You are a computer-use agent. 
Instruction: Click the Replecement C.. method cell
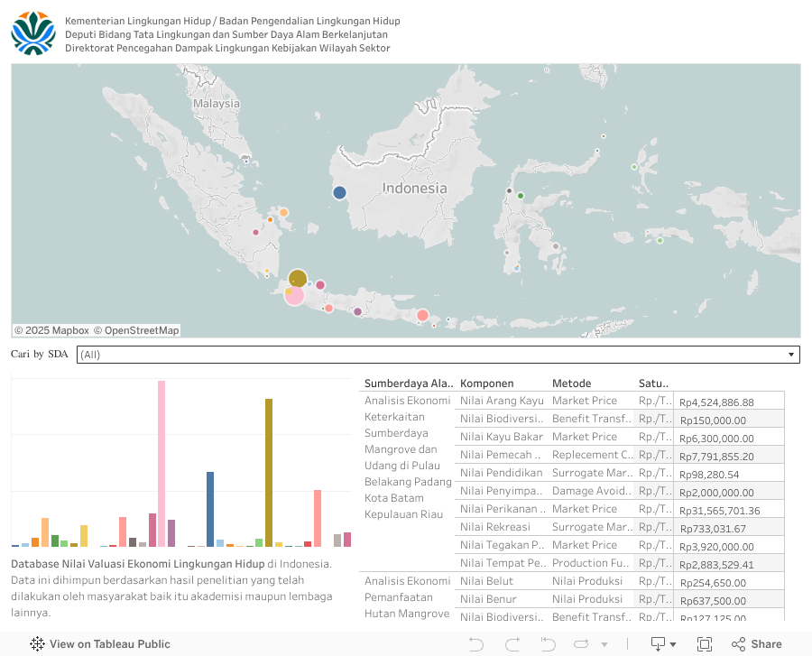pyautogui.click(x=593, y=455)
